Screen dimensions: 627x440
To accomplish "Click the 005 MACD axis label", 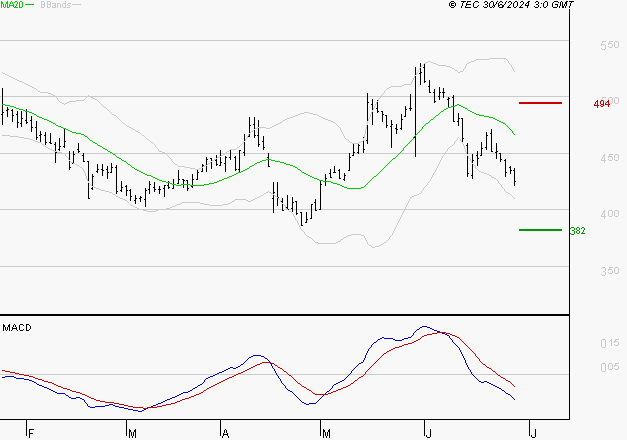I will pos(610,367).
